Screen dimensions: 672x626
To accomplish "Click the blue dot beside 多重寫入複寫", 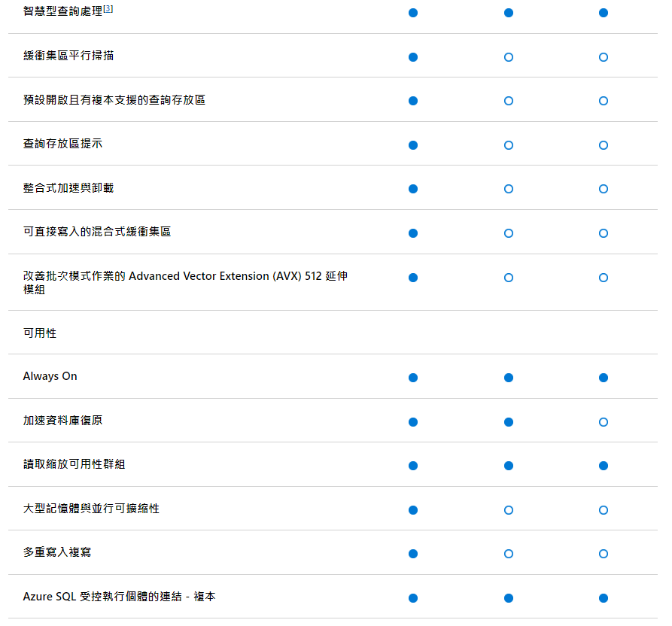I will (x=413, y=553).
